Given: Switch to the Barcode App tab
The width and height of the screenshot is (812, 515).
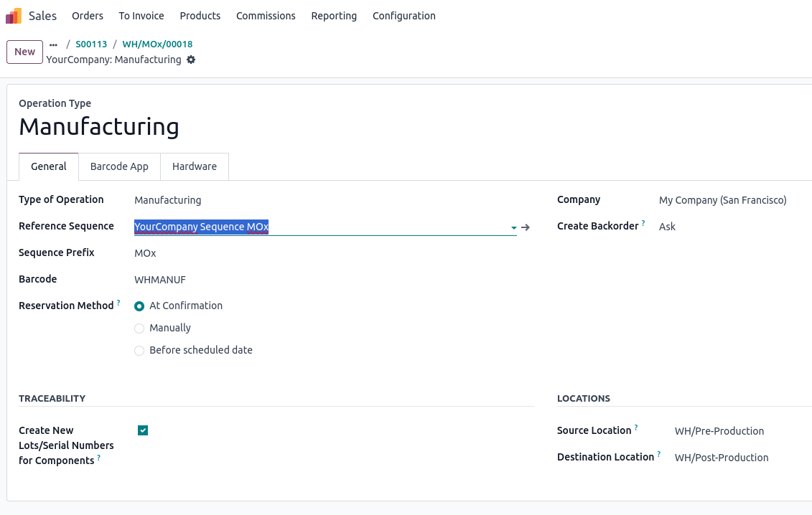Looking at the screenshot, I should point(119,166).
